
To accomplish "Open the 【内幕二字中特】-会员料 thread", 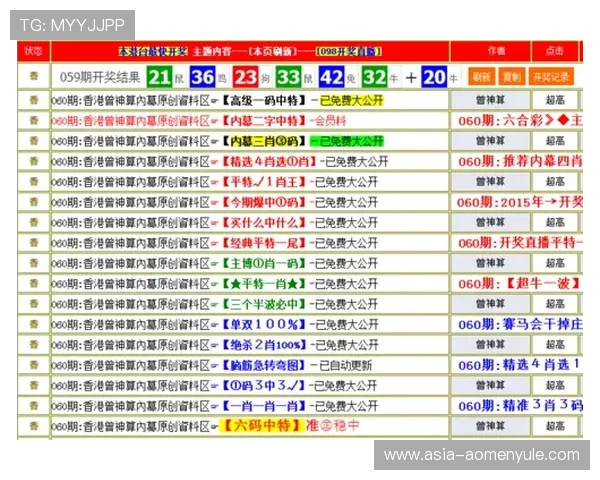I will click(x=199, y=121).
